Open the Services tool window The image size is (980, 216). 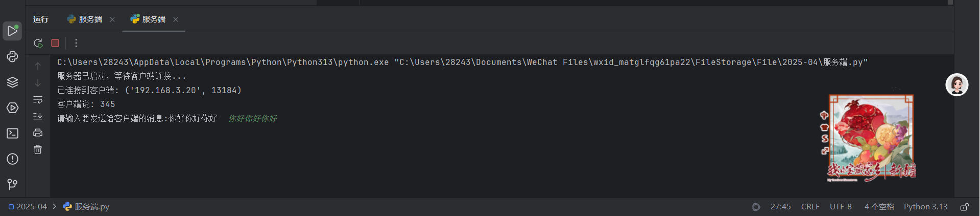pyautogui.click(x=12, y=108)
